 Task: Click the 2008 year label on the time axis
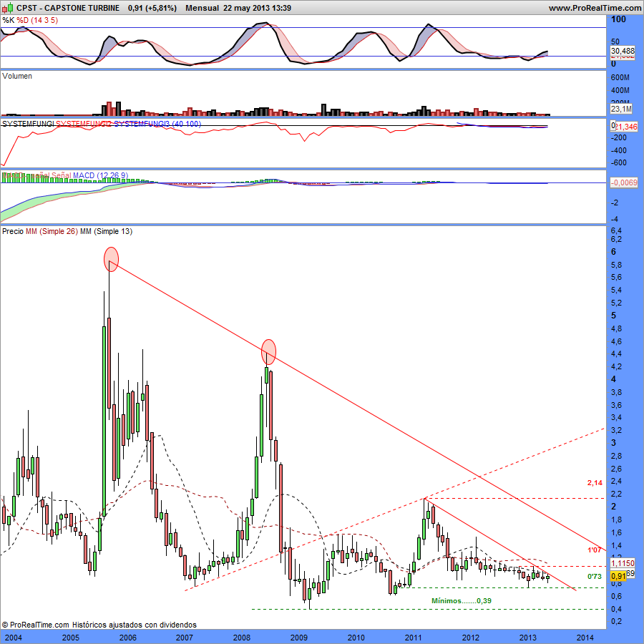(242, 638)
